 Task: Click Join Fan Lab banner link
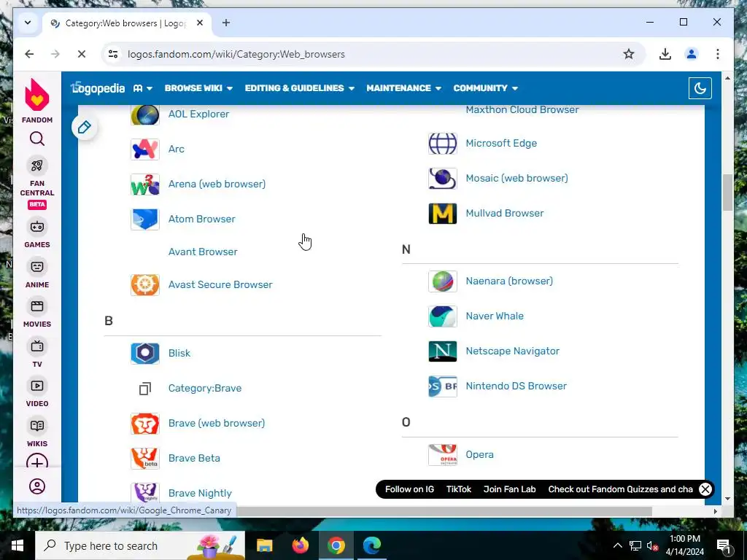(510, 489)
